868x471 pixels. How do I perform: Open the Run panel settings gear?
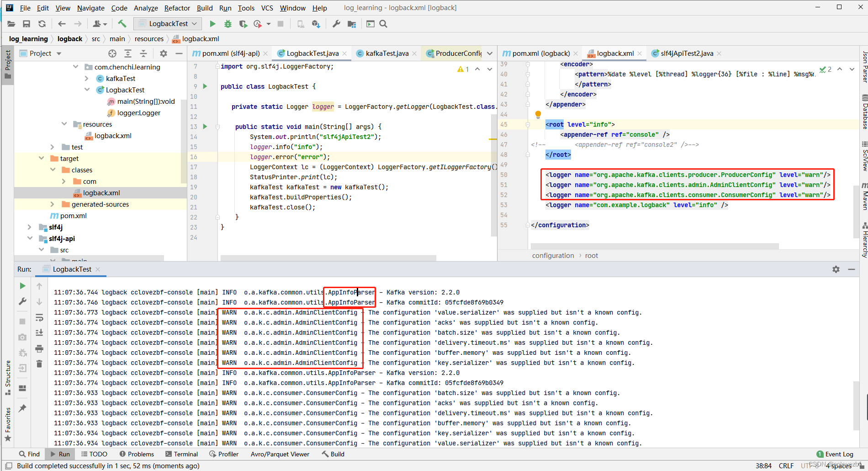point(836,269)
